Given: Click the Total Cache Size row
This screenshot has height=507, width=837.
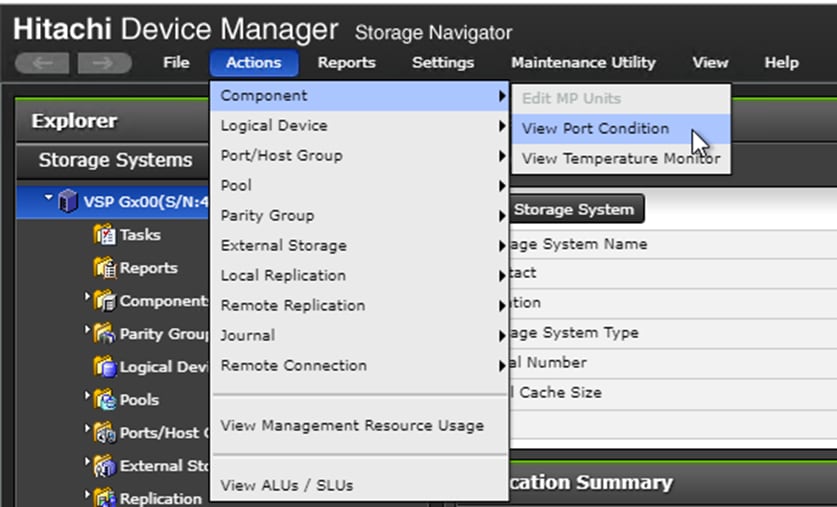Looking at the screenshot, I should pos(673,393).
